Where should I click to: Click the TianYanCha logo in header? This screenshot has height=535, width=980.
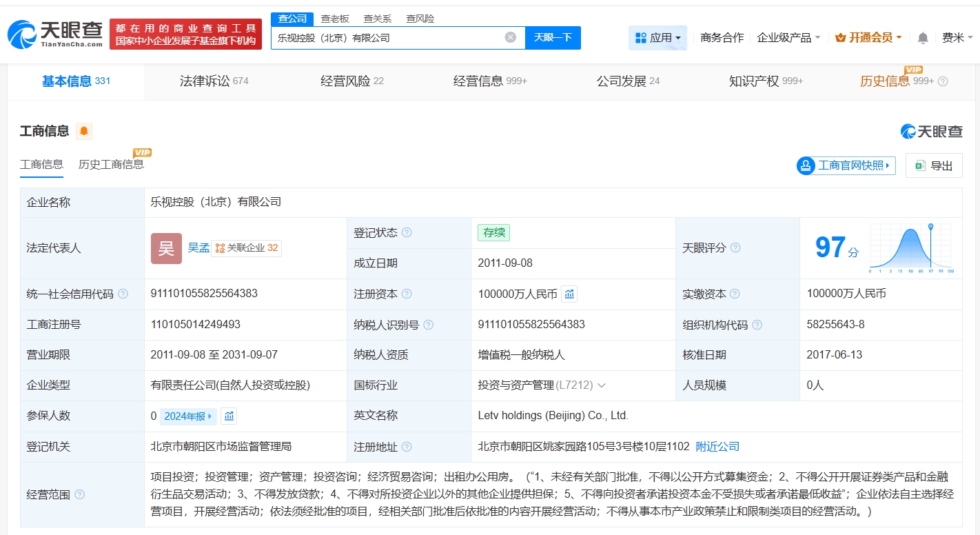point(55,34)
